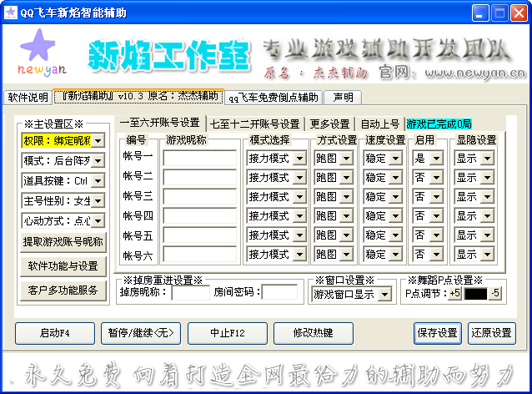
Task: Open 客户多功能服务 button
Action: click(63, 290)
